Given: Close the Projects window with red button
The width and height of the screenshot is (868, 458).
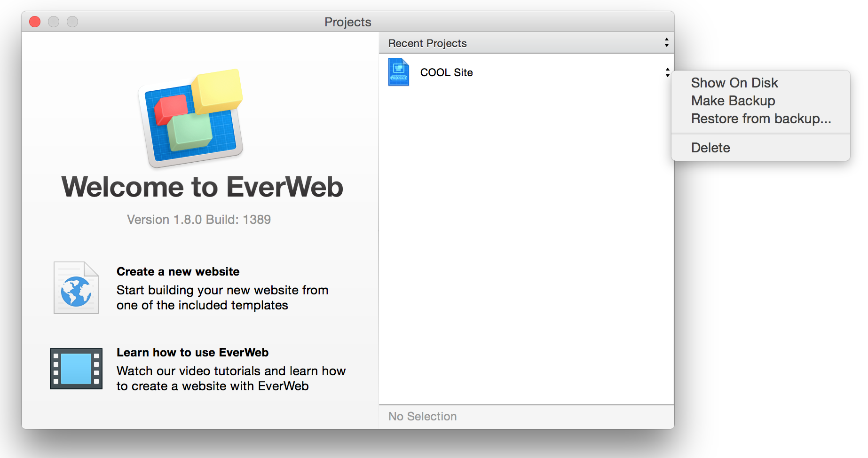Looking at the screenshot, I should pos(35,22).
